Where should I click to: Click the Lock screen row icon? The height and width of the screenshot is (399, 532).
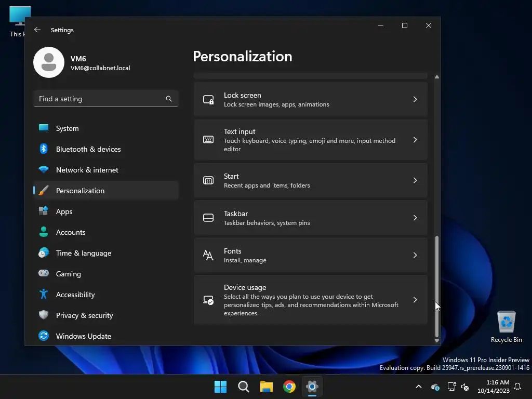208,99
